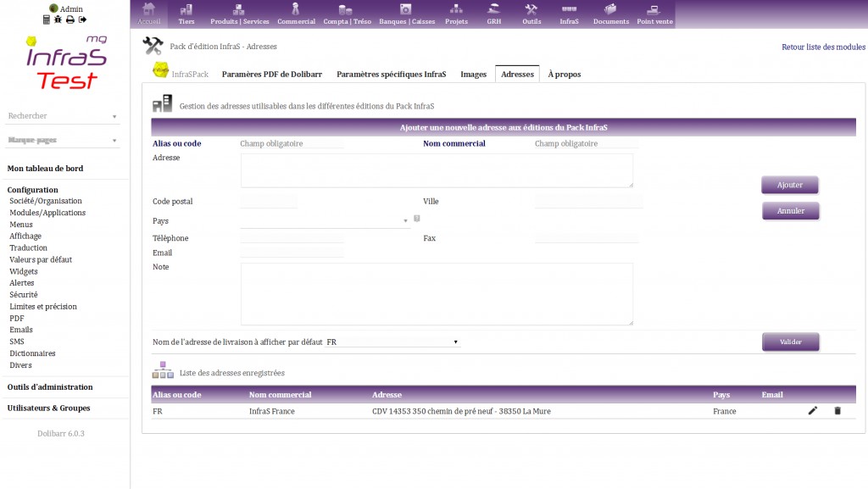Image resolution: width=868 pixels, height=489 pixels.
Task: Click the printer icon in sidebar header
Action: point(70,19)
